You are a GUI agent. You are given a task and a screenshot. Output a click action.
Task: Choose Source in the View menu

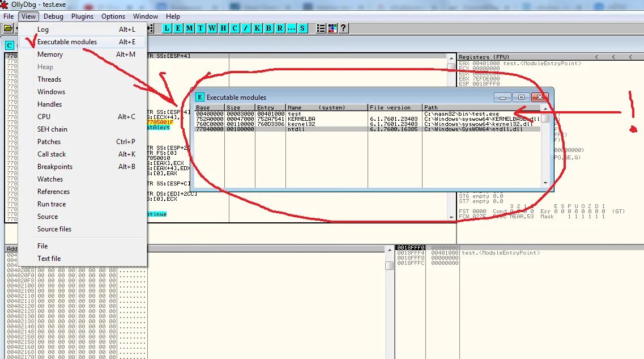(83, 216)
